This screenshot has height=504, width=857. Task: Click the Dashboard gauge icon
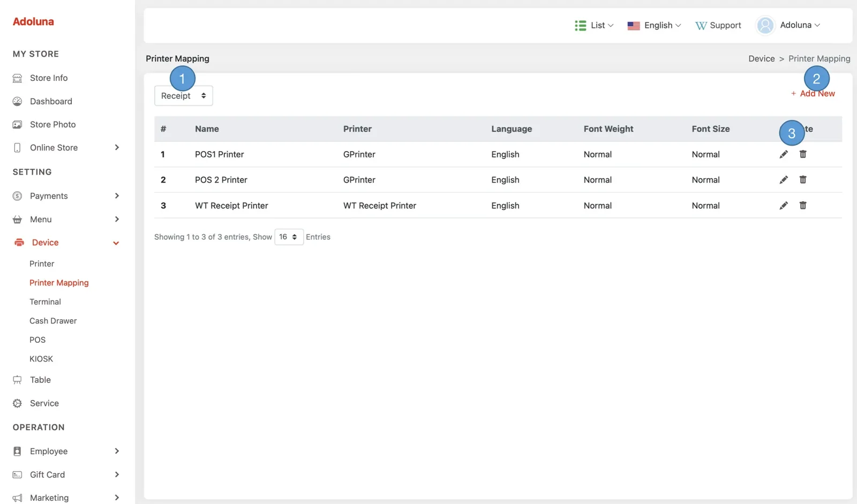point(17,101)
